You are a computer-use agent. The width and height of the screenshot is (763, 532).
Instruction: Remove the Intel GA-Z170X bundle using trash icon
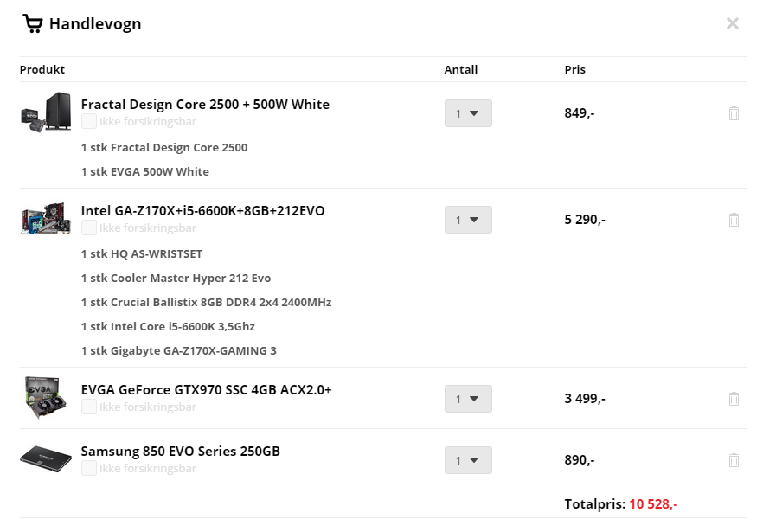734,220
